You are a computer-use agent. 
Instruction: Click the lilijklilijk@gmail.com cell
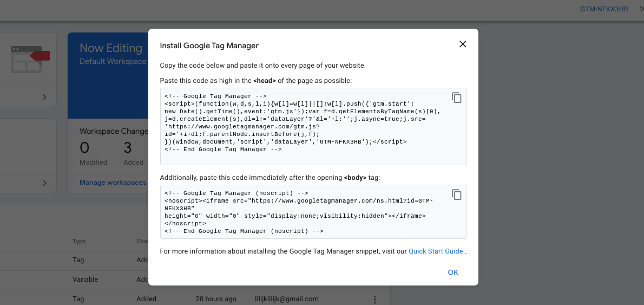(x=287, y=299)
